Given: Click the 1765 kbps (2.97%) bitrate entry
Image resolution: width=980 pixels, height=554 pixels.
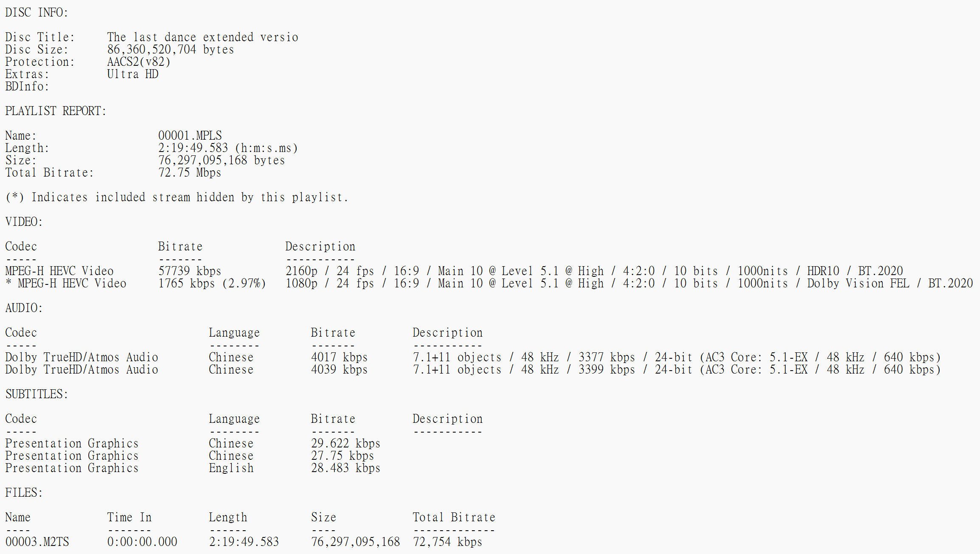Looking at the screenshot, I should pyautogui.click(x=212, y=283).
